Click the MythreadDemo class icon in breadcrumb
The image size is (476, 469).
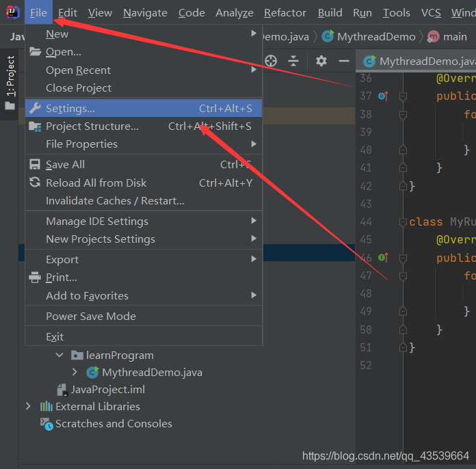[328, 36]
